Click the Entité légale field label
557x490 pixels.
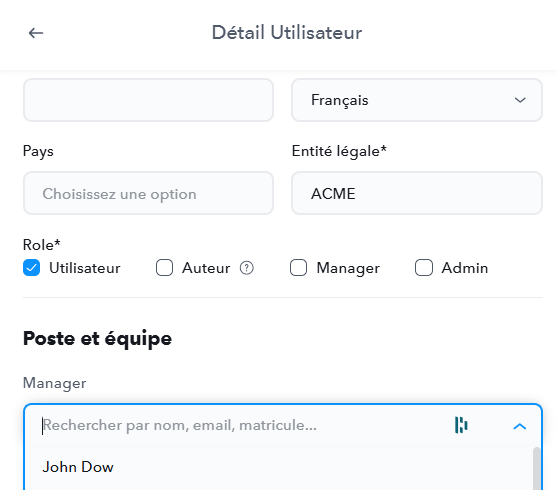pos(339,151)
